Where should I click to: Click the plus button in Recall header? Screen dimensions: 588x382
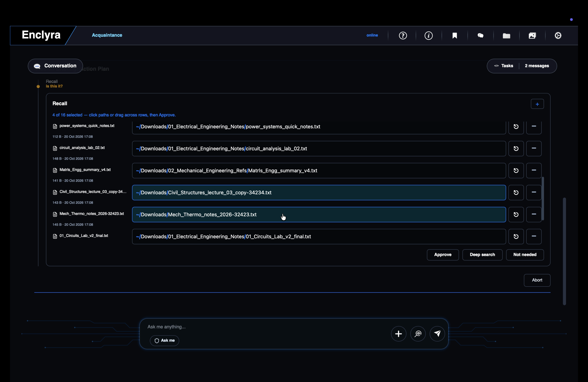click(x=537, y=104)
